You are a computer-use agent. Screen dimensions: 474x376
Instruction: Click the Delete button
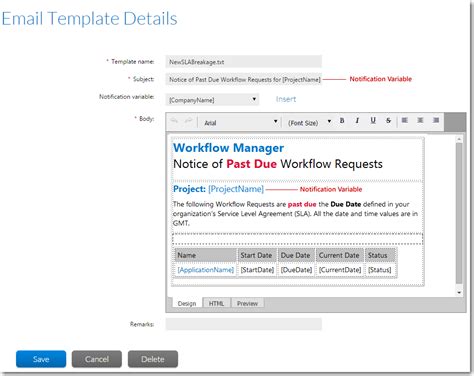coord(153,359)
